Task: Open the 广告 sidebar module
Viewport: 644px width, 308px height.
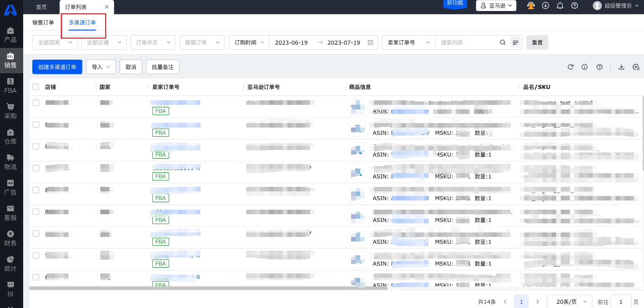Action: (x=10, y=188)
